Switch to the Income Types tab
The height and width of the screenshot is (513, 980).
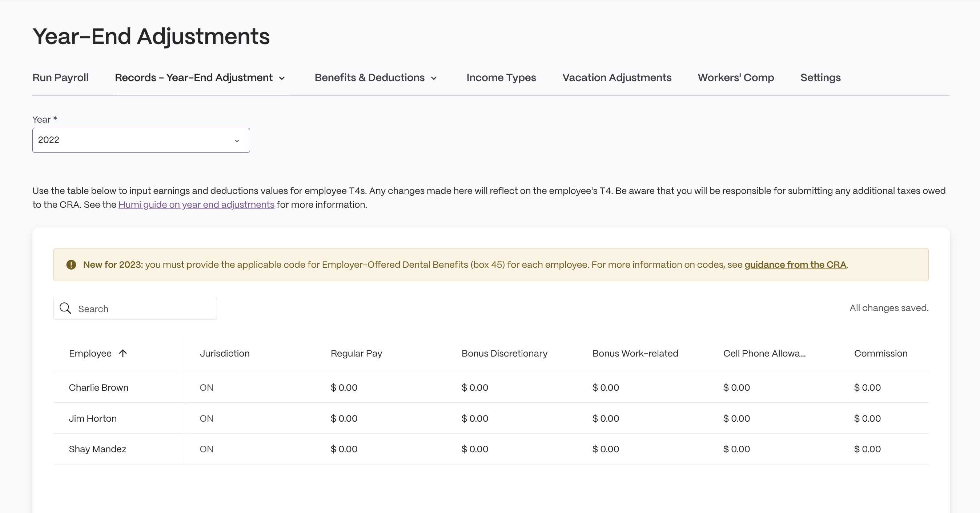(501, 78)
